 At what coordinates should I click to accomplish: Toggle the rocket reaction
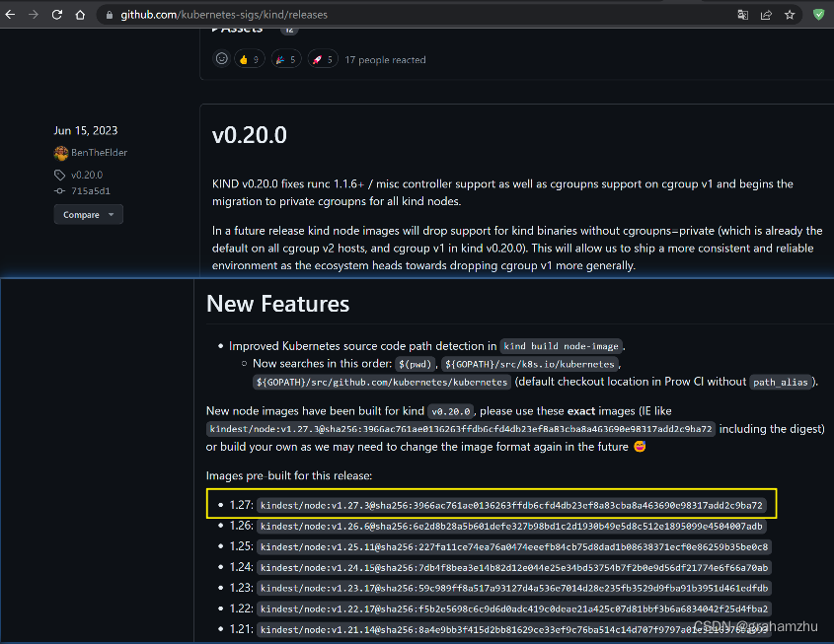[x=323, y=59]
